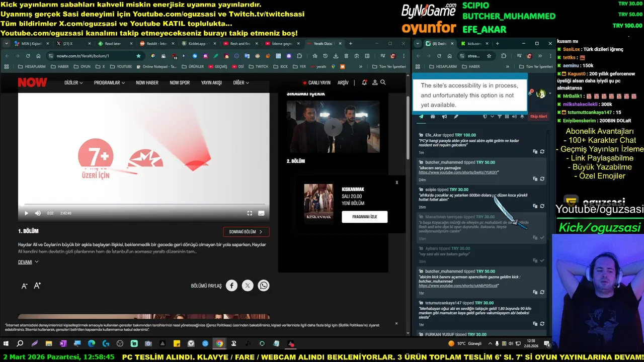The width and height of the screenshot is (644, 362).
Task: Click the NOW site notification bell
Action: point(364,82)
